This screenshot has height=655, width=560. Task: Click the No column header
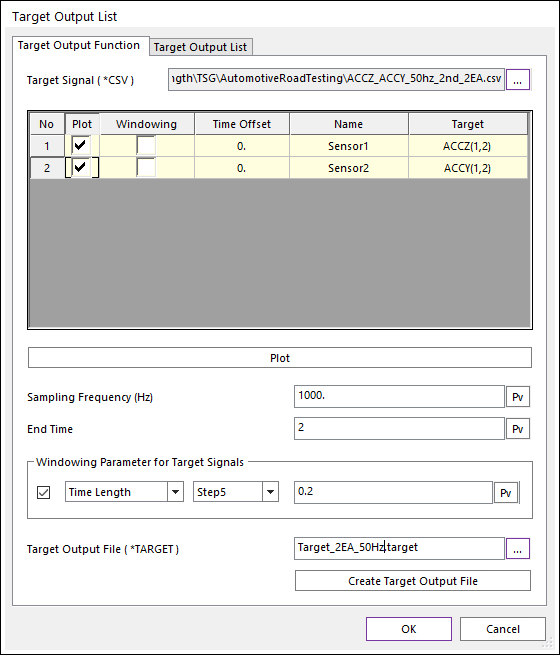[x=47, y=124]
